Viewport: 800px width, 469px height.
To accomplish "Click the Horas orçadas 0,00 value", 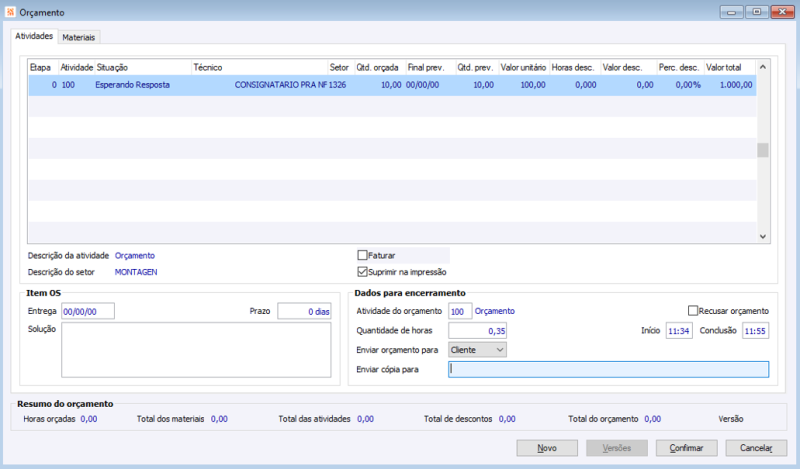I will (x=89, y=419).
